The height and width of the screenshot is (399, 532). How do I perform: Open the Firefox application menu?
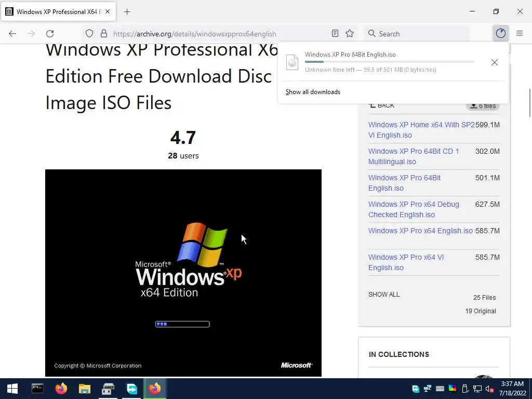coord(520,33)
